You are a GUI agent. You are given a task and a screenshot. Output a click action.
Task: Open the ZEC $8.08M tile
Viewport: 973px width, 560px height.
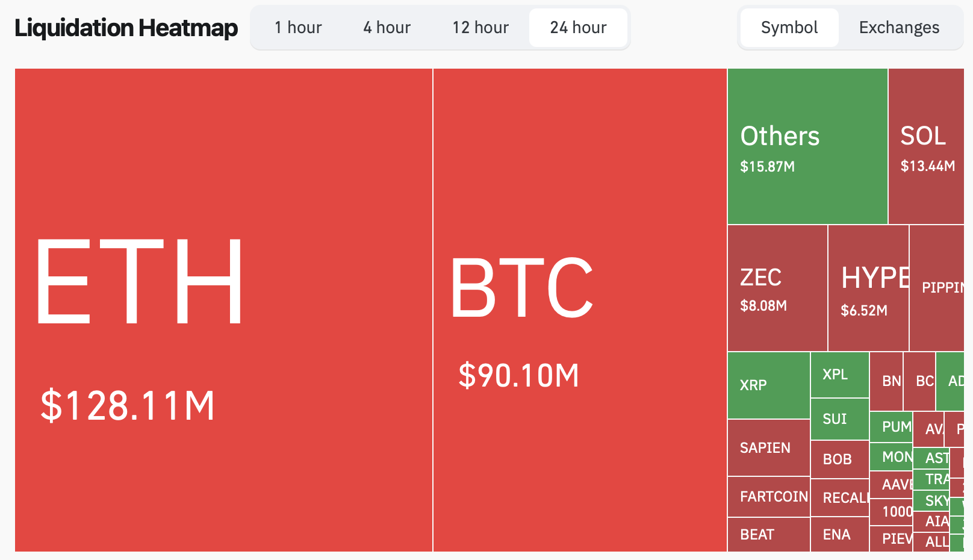click(777, 288)
